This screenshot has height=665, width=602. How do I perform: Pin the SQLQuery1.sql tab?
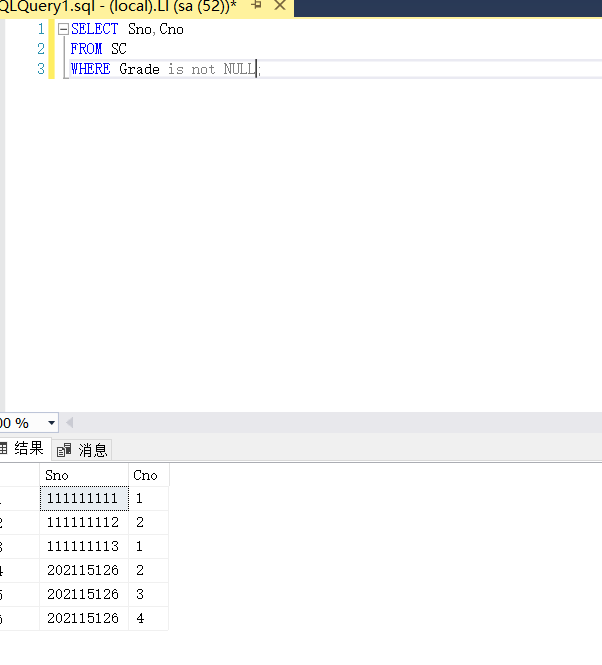pyautogui.click(x=256, y=6)
